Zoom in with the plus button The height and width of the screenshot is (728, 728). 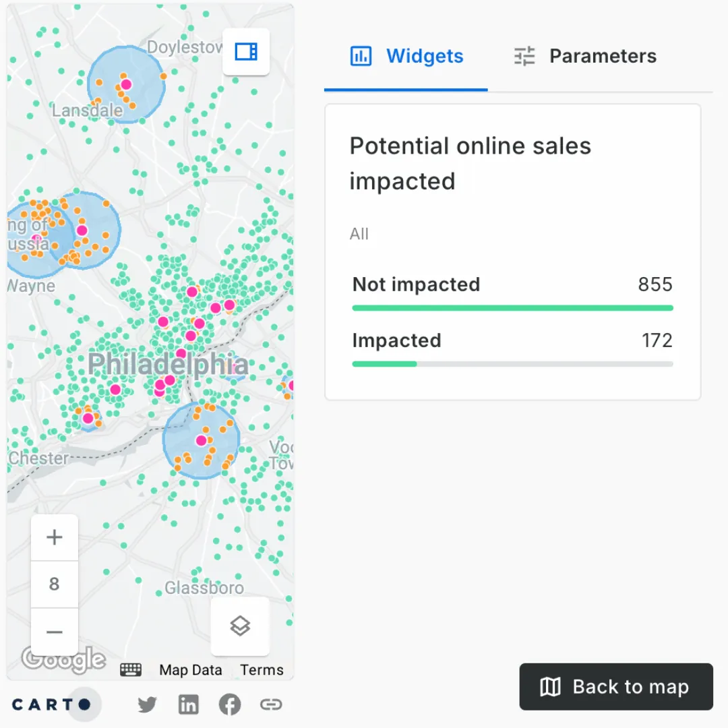coord(55,537)
